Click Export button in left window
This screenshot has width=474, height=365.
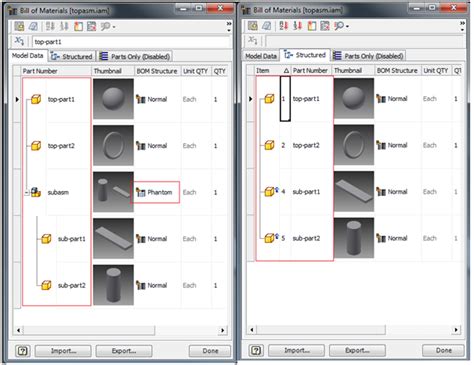pos(124,351)
